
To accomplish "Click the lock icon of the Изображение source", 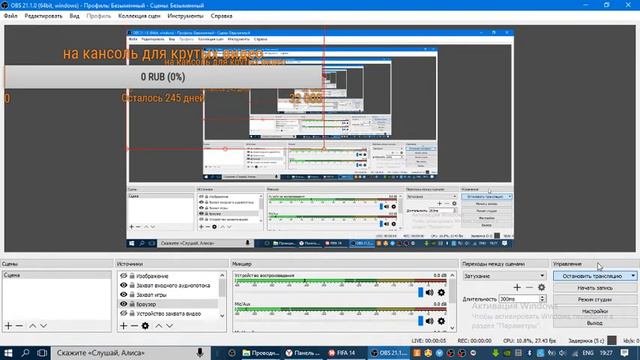I will 132,276.
